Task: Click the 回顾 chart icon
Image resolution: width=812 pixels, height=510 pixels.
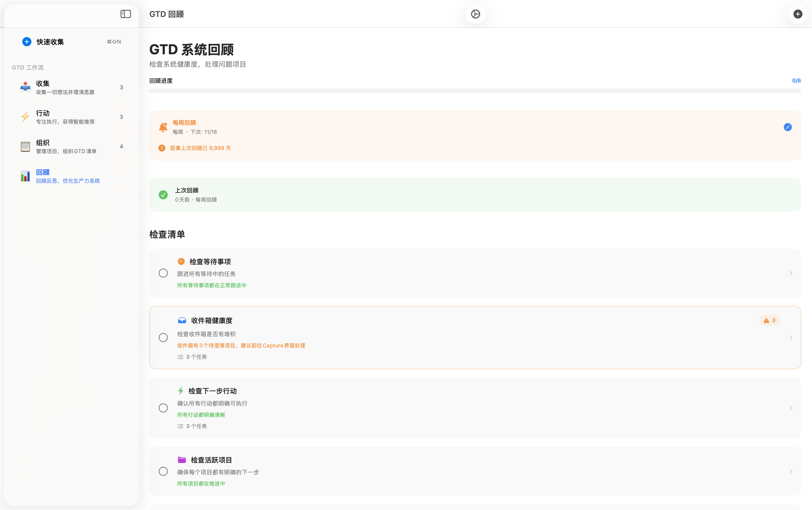Action: tap(25, 176)
